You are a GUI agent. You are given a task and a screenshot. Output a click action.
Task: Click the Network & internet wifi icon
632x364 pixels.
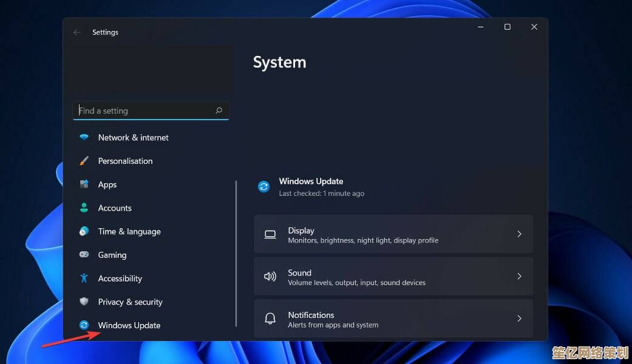84,138
